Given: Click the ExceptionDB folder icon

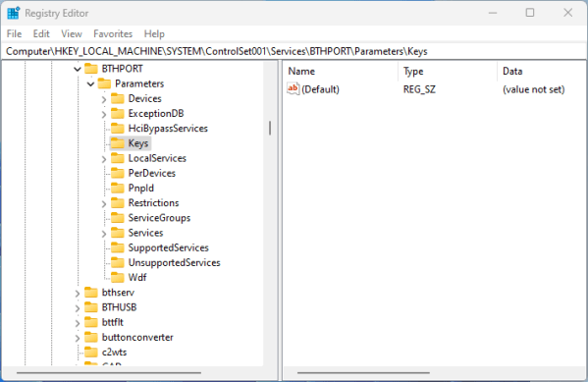Looking at the screenshot, I should (118, 113).
